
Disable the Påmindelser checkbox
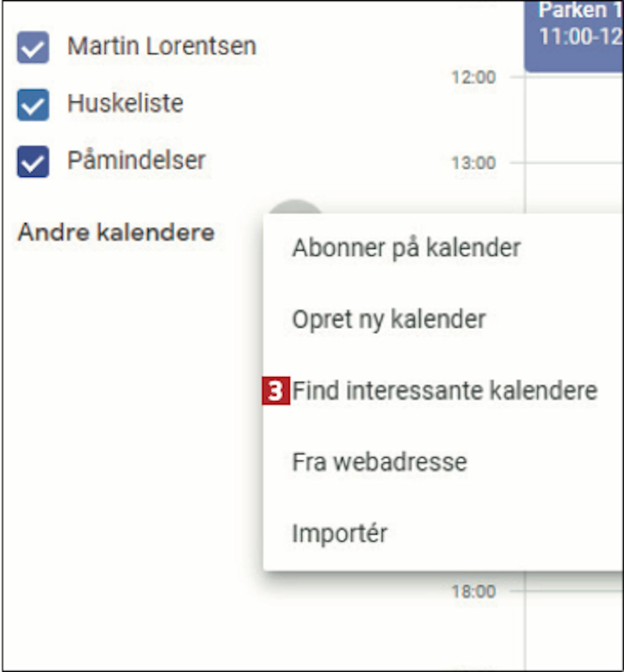(33, 162)
